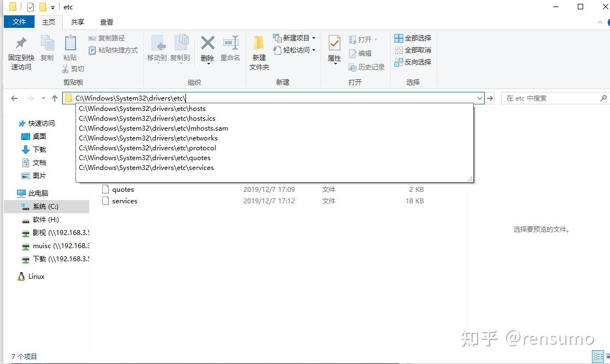The height and width of the screenshot is (364, 610).
Task: Open New item (新建项目) dropdown
Action: click(x=294, y=38)
